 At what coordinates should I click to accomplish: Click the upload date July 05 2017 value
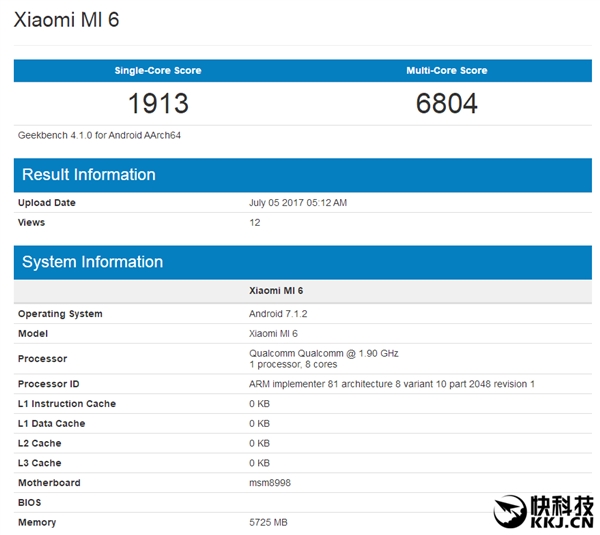[x=297, y=203]
